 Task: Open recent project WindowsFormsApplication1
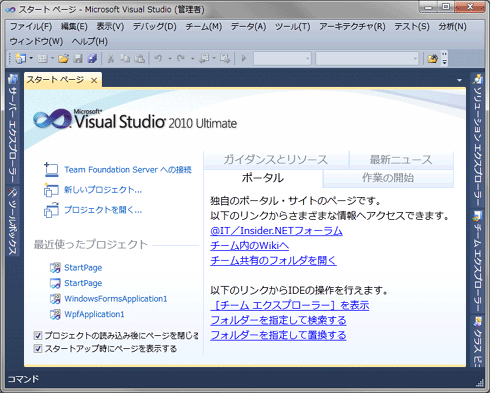point(115,299)
